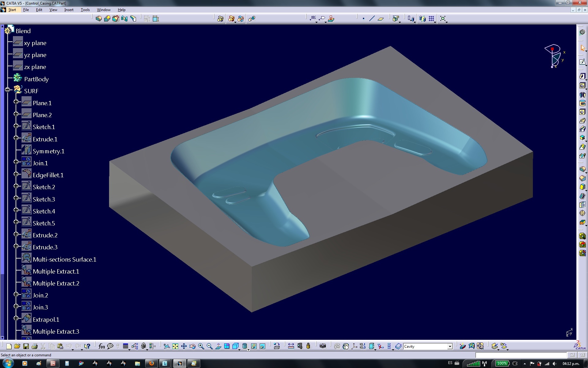588x368 pixels.
Task: Select Multi-sections Surface.1 in tree
Action: [64, 259]
